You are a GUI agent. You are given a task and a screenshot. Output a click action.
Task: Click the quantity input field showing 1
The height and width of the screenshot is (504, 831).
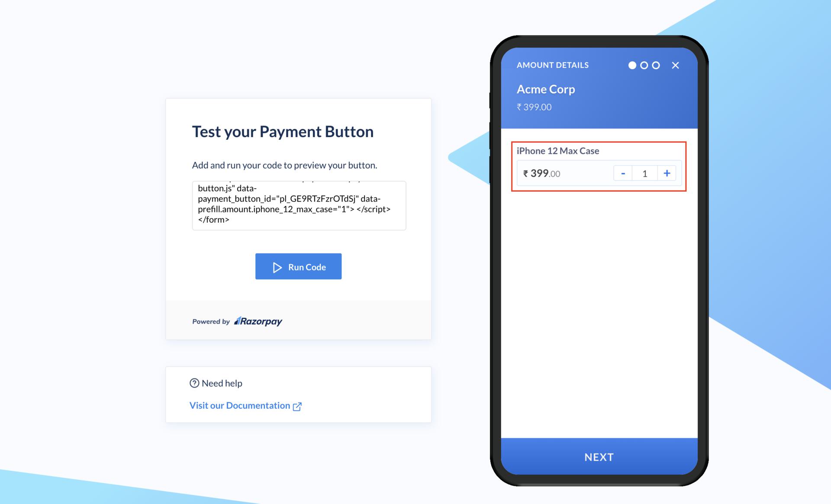644,173
